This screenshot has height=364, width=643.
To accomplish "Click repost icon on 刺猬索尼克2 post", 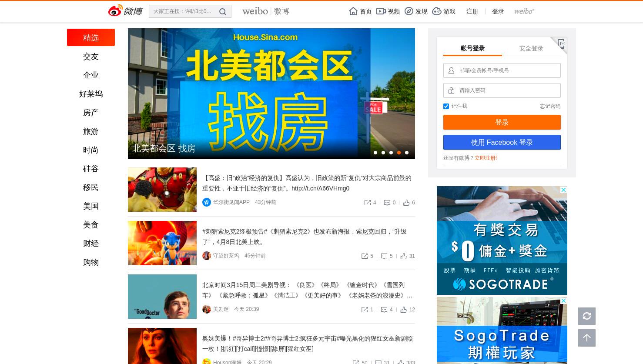I will [x=365, y=256].
